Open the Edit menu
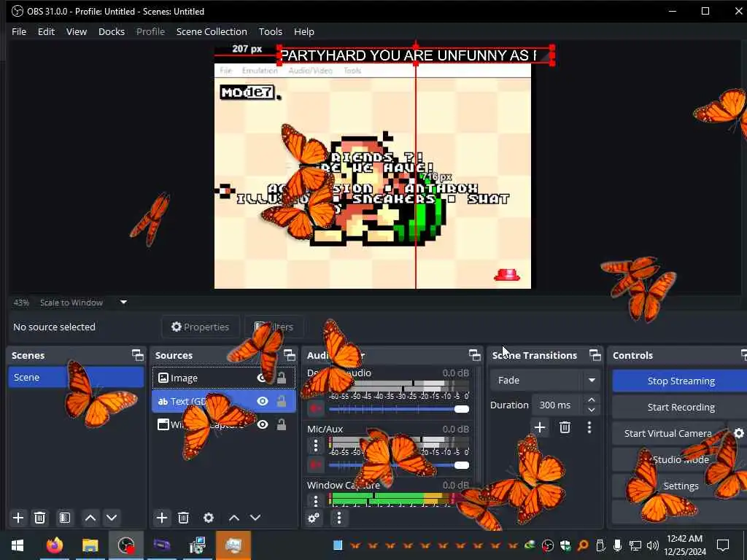The height and width of the screenshot is (560, 747). [x=46, y=31]
